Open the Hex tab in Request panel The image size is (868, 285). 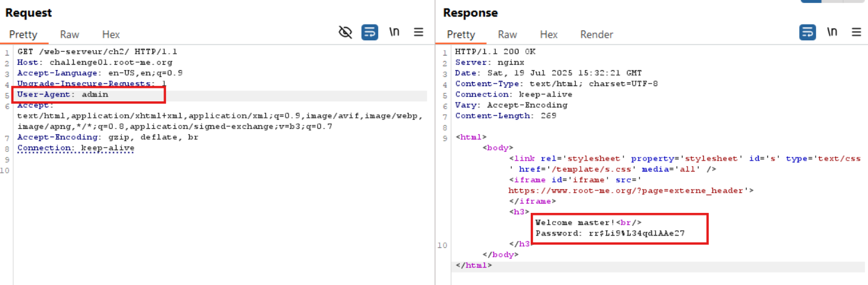(111, 35)
